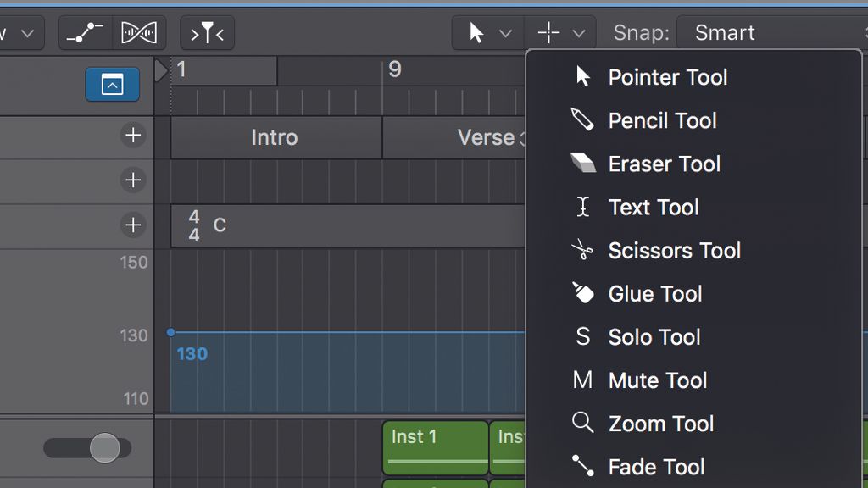
Task: Select the Scissors Tool
Action: [x=674, y=250]
